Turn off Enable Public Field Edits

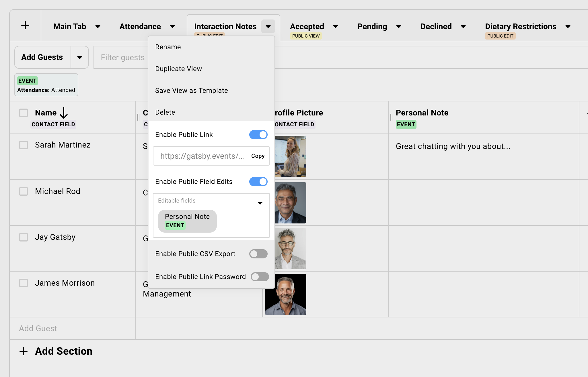(x=258, y=182)
